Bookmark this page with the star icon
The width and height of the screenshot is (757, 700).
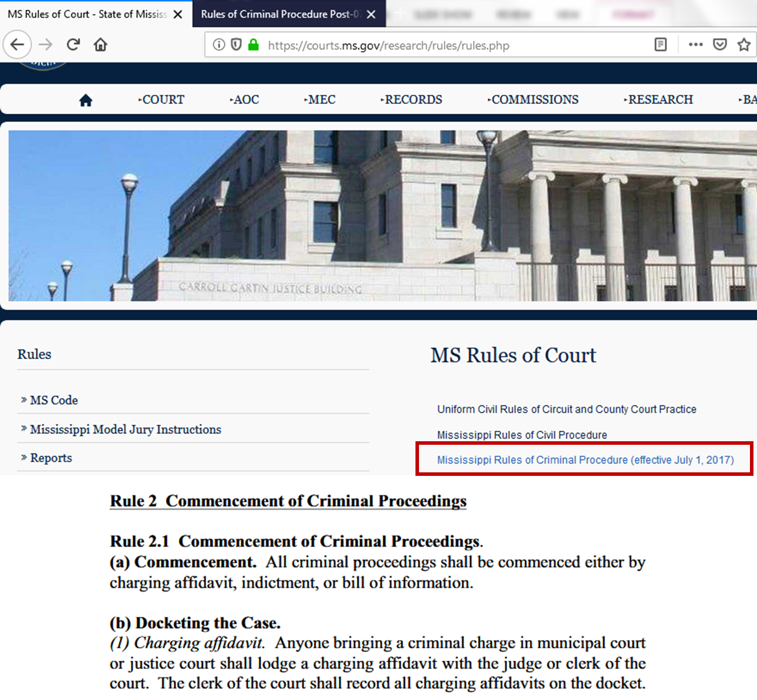pyautogui.click(x=744, y=45)
